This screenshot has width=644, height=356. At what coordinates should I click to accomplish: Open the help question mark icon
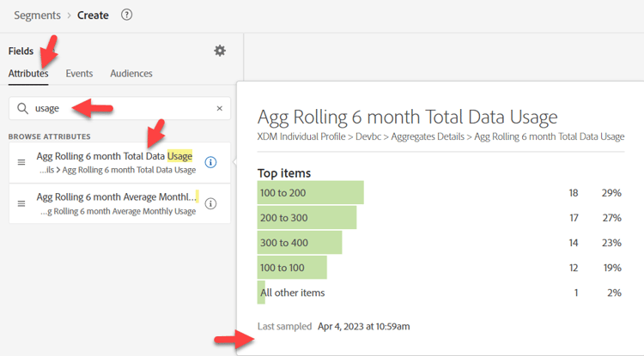[126, 15]
